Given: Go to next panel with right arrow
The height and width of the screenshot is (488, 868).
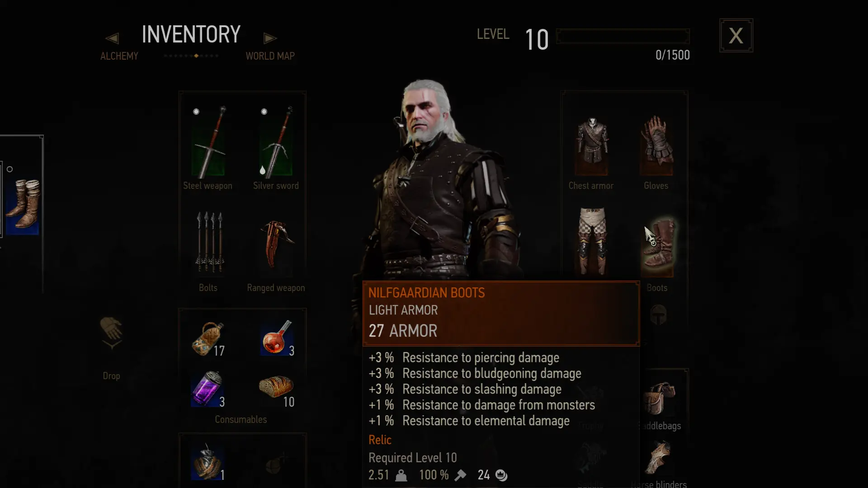Looking at the screenshot, I should click(270, 38).
